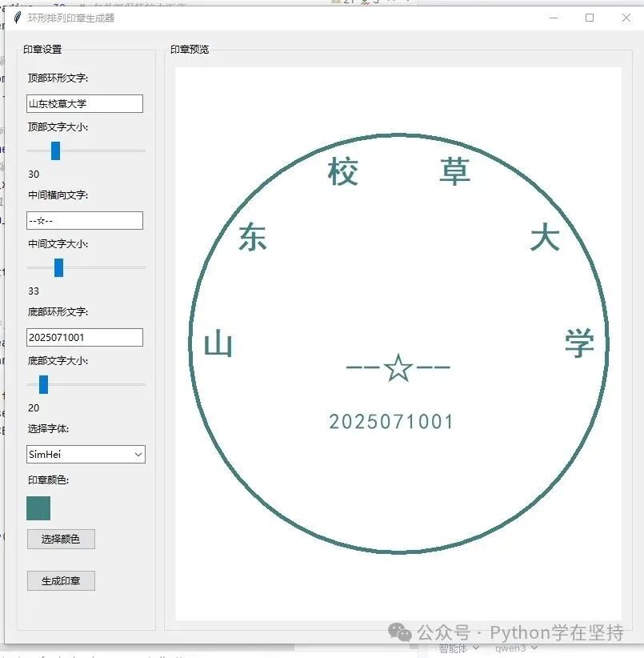Click the middle text size slider handle
Image resolution: width=644 pixels, height=658 pixels.
(58, 267)
